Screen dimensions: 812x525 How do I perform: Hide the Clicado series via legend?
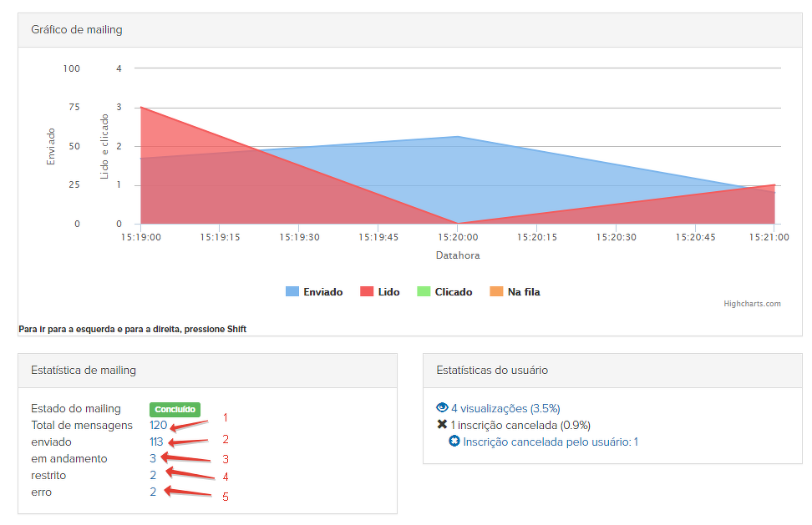click(x=444, y=292)
